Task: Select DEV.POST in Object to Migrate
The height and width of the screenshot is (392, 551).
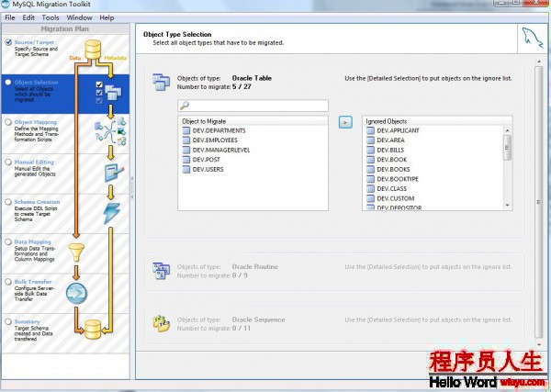Action: click(206, 160)
